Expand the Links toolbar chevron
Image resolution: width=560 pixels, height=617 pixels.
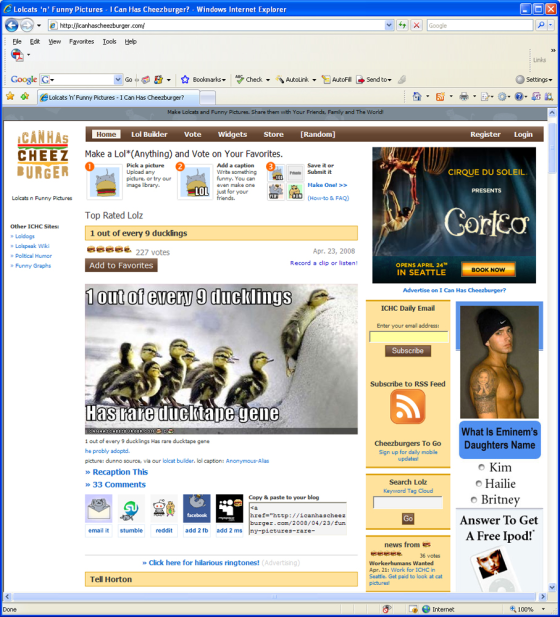coord(553,50)
